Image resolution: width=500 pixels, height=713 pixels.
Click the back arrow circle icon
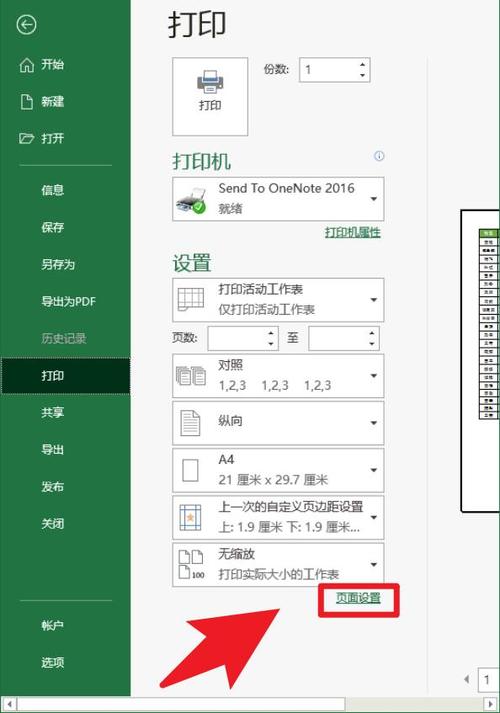(26, 25)
